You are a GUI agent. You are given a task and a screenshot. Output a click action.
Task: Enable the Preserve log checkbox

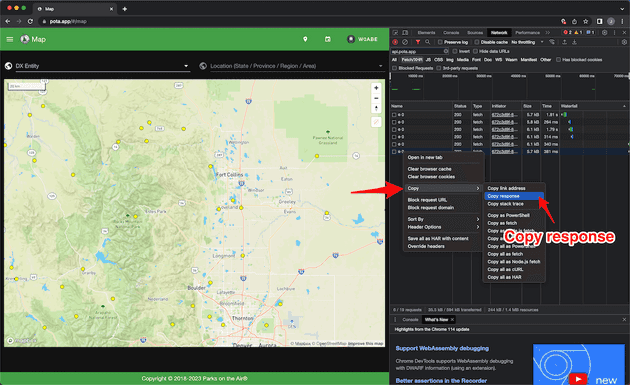440,42
